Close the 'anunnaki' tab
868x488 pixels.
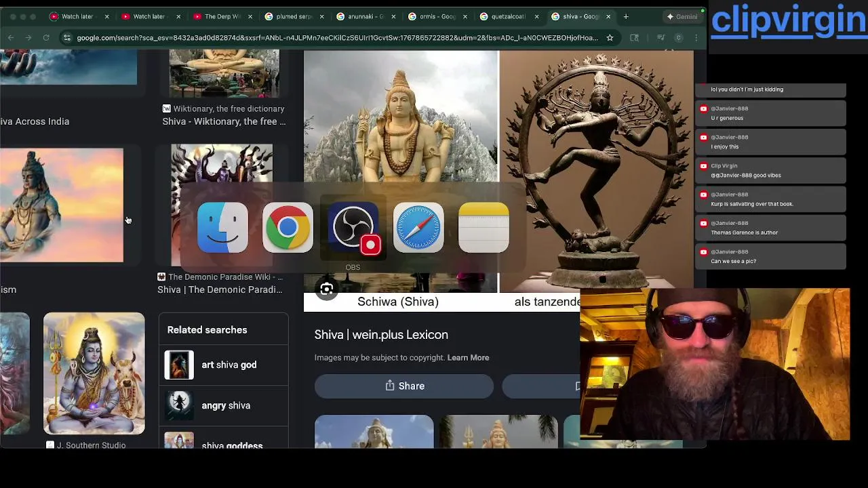click(x=393, y=16)
